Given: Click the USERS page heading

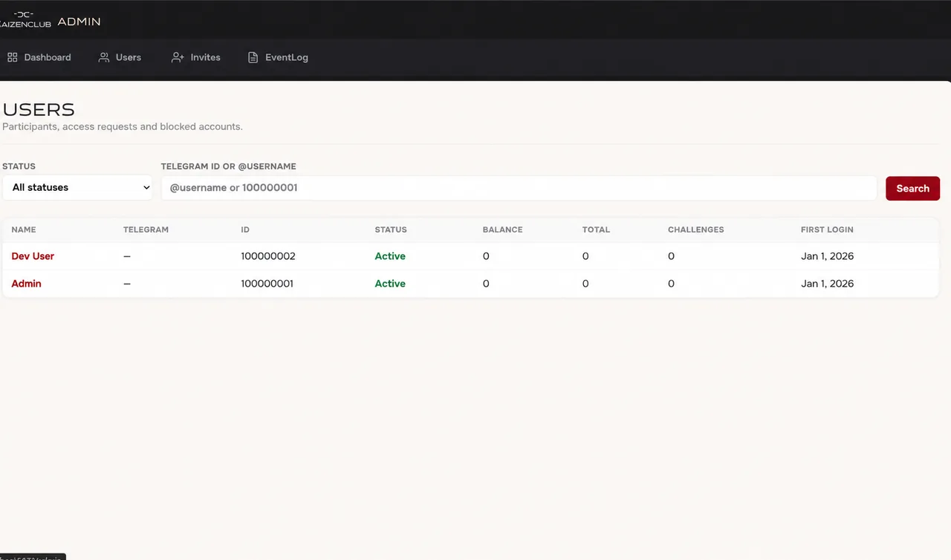Looking at the screenshot, I should (x=39, y=110).
